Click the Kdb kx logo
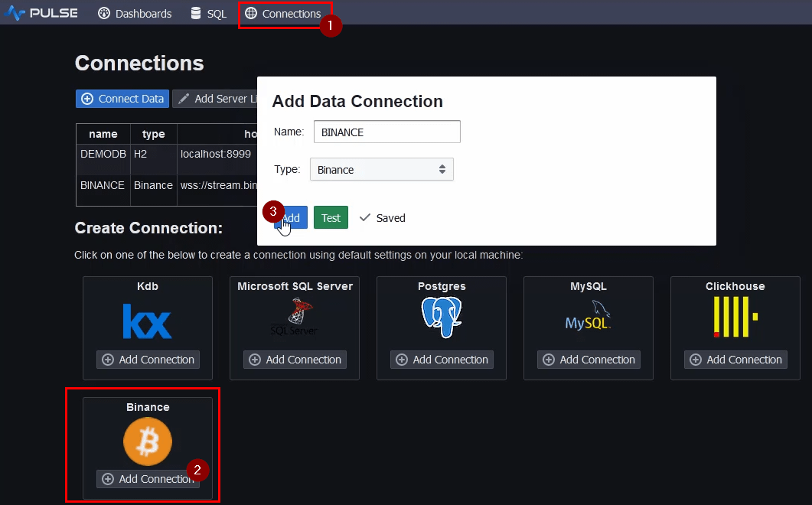This screenshot has height=505, width=812. 148,321
